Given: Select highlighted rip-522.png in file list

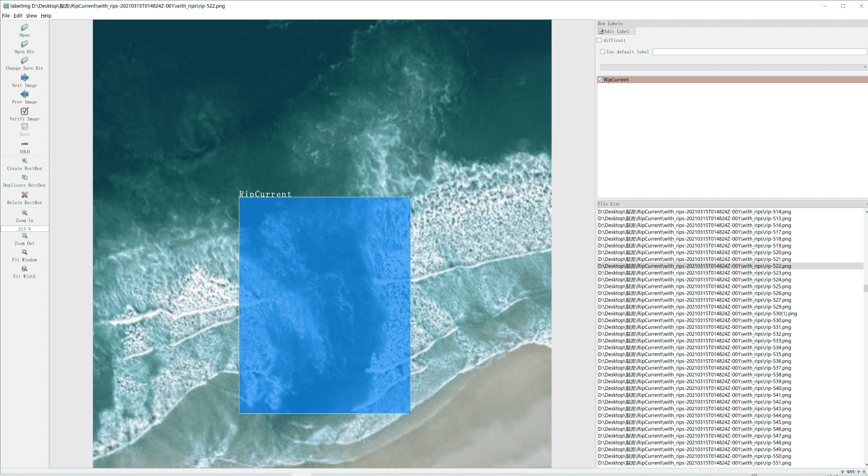Looking at the screenshot, I should point(730,266).
